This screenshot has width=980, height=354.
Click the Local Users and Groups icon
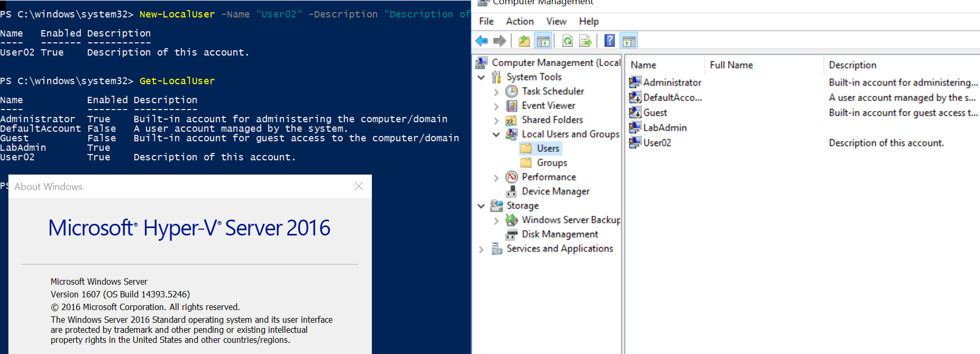pyautogui.click(x=511, y=134)
